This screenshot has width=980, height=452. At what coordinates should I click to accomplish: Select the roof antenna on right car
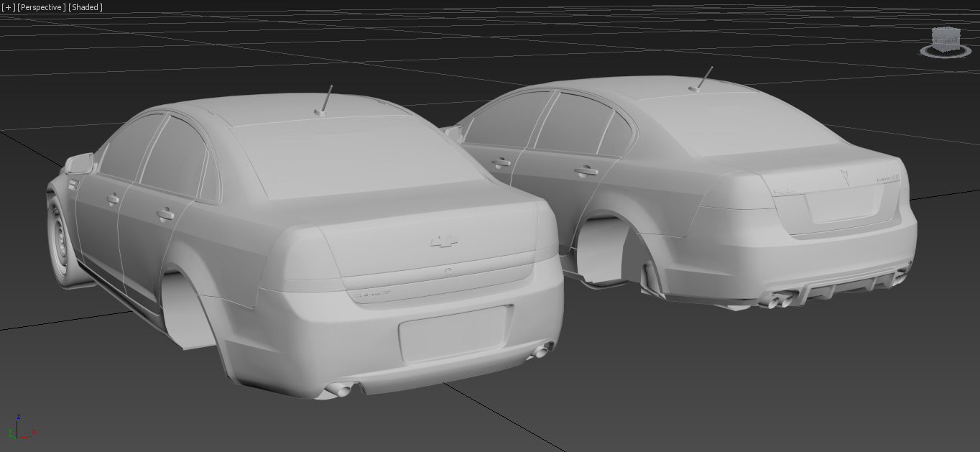tap(702, 80)
